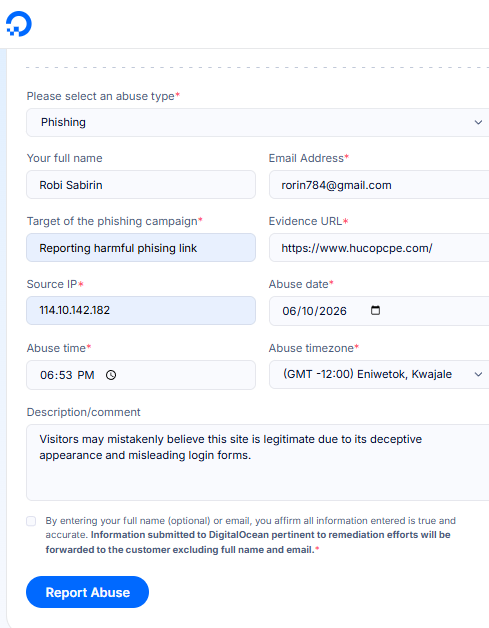
Task: Select the Phishing abuse type combo box
Action: (x=258, y=122)
